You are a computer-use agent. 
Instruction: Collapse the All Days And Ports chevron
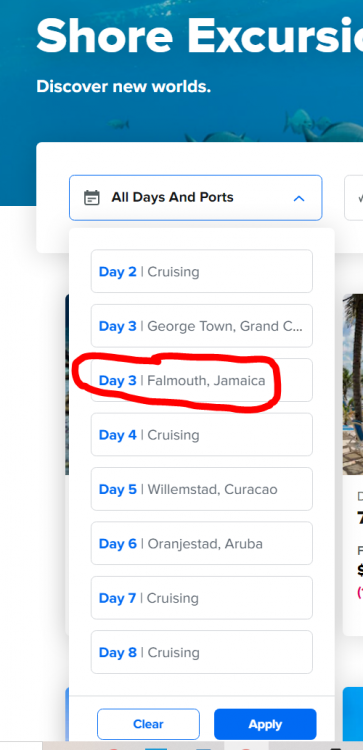(x=299, y=198)
